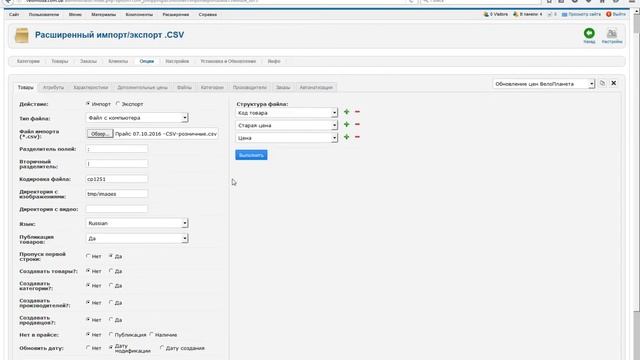Viewport: 640px width, 360px height.
Task: Set Создавать производителей to Да
Action: coord(111,302)
